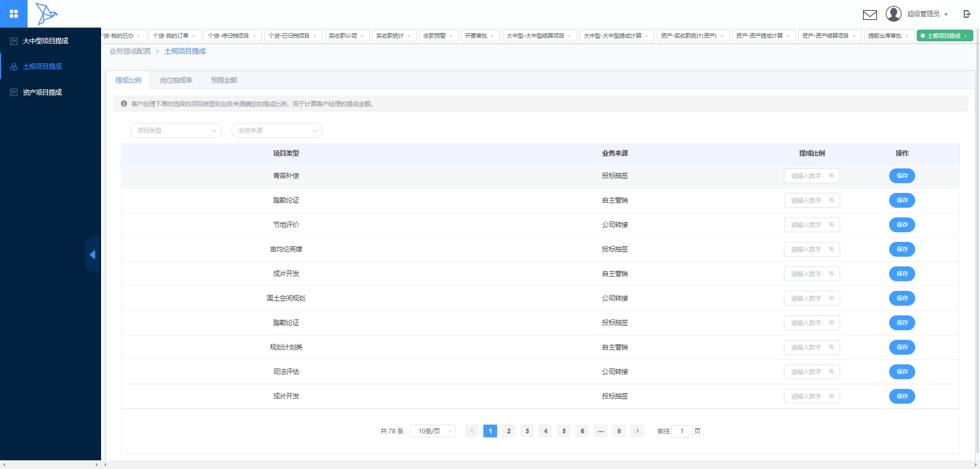Switch to the 资产-实收款统计(资产) tab
This screenshot has height=469, width=980.
(693, 36)
